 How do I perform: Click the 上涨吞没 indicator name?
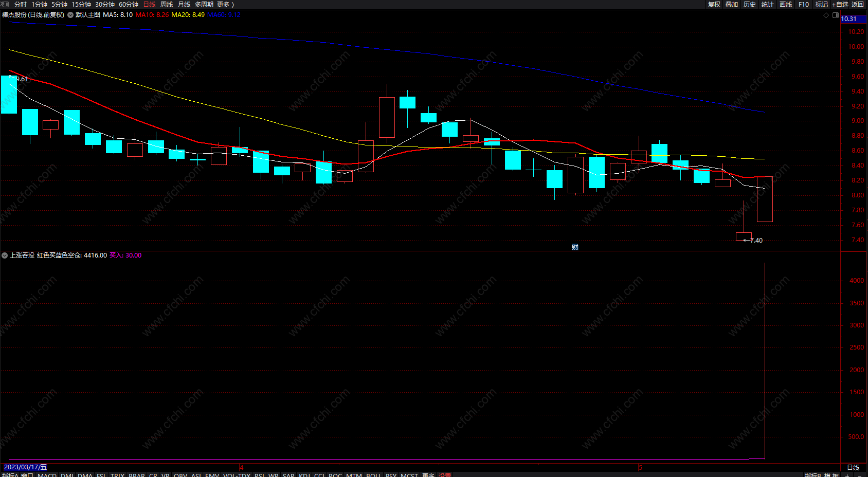22,255
